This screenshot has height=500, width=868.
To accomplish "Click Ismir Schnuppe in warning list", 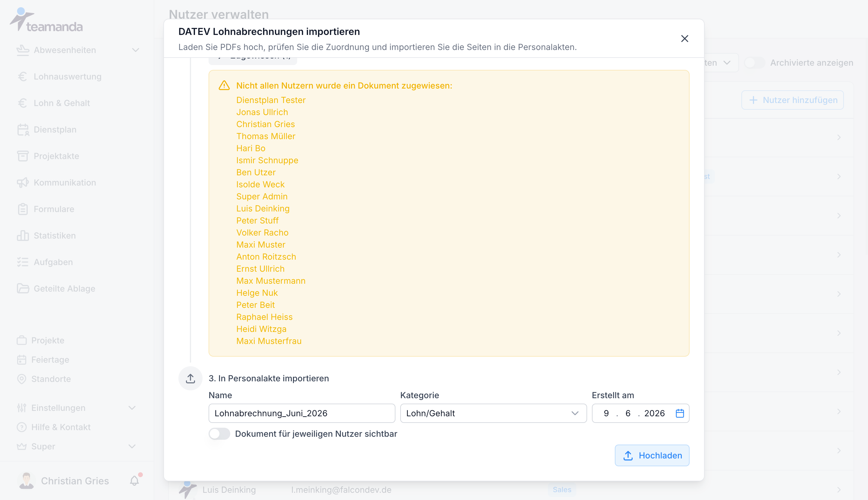I will click(x=267, y=160).
